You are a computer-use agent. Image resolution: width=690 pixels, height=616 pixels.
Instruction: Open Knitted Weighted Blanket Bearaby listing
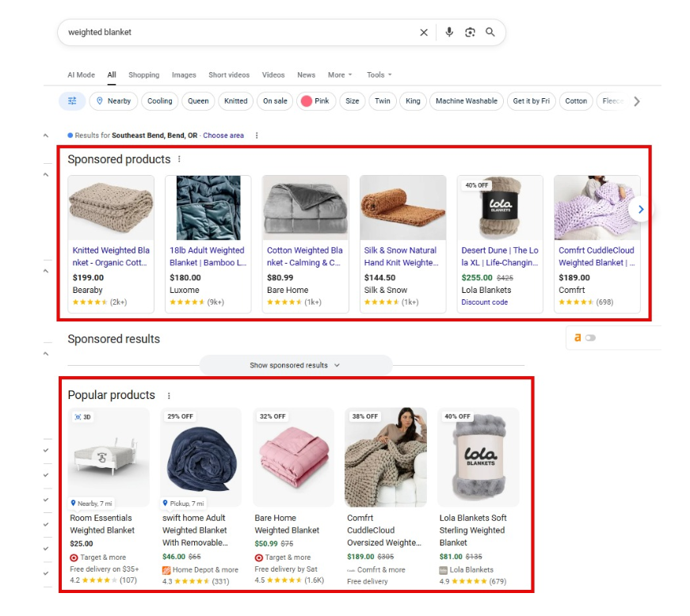(x=111, y=256)
